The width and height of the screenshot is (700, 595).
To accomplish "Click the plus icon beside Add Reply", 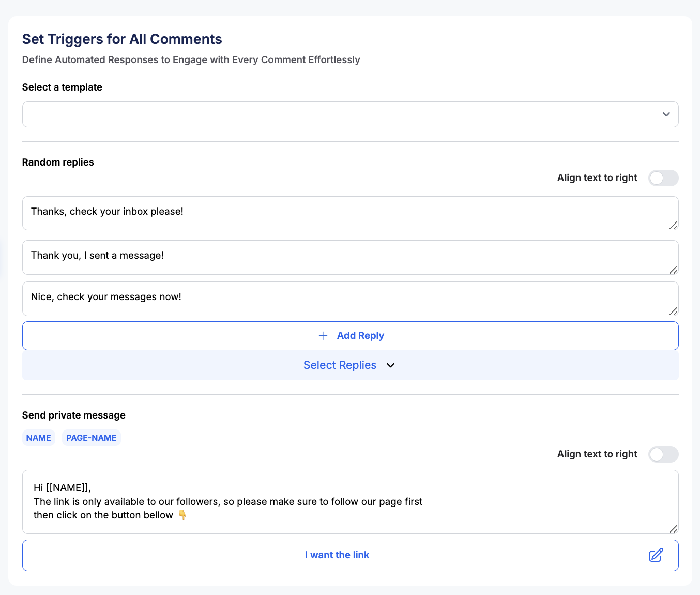I will [323, 336].
